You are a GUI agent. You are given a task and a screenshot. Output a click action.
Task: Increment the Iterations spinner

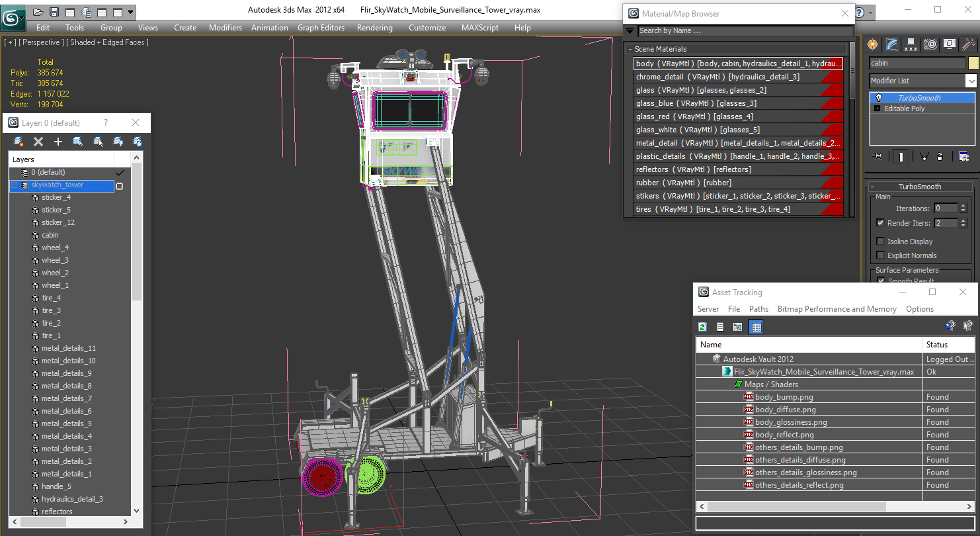(x=963, y=206)
